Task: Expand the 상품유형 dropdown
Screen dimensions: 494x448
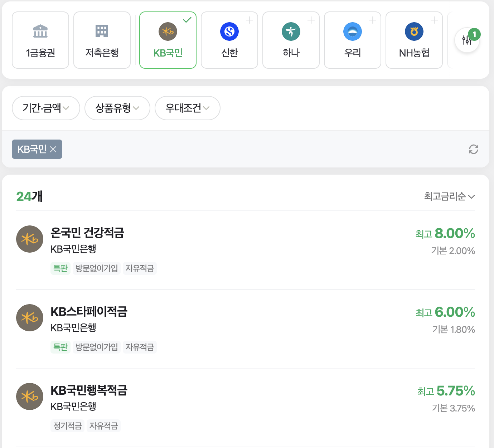Action: click(117, 108)
